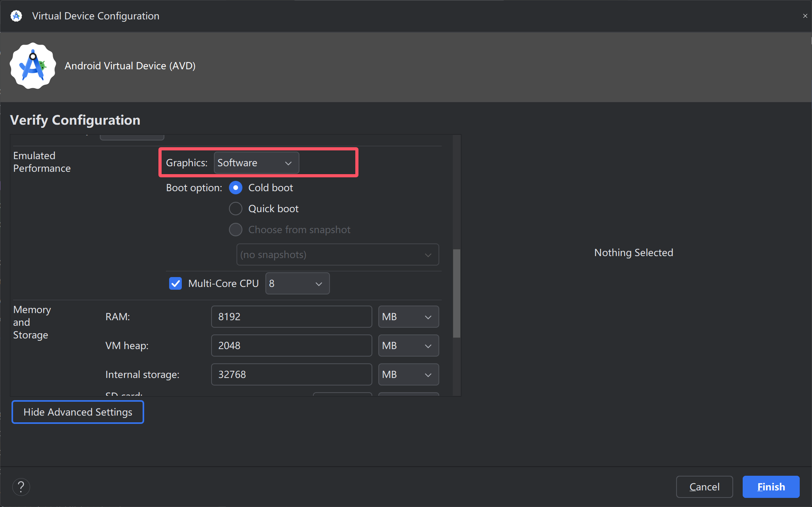Image resolution: width=812 pixels, height=507 pixels.
Task: Select the Quick boot radio option
Action: coord(236,209)
